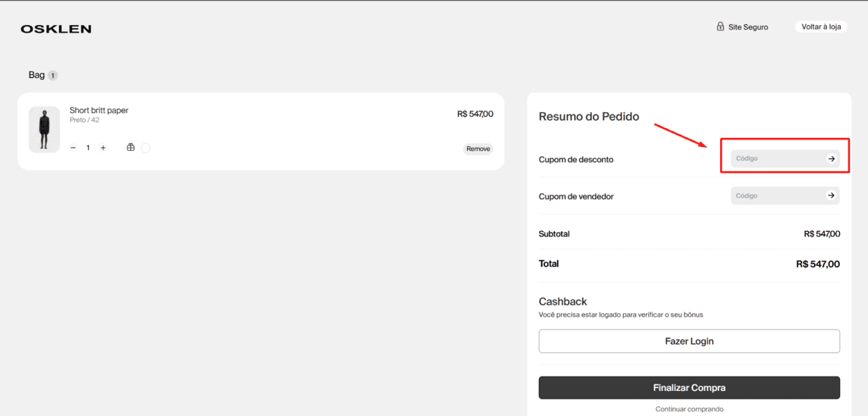Select the Bag heading tab
Screen dimensions: 868x416
tap(36, 75)
